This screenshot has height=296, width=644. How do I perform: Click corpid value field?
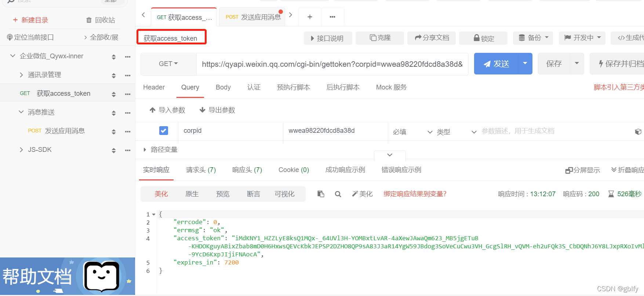pos(335,131)
